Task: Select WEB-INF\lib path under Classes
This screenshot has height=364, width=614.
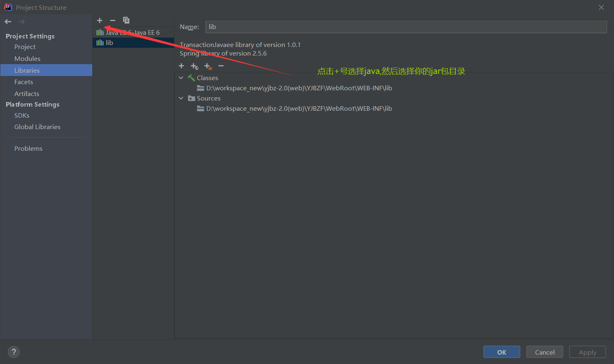Action: tap(299, 88)
